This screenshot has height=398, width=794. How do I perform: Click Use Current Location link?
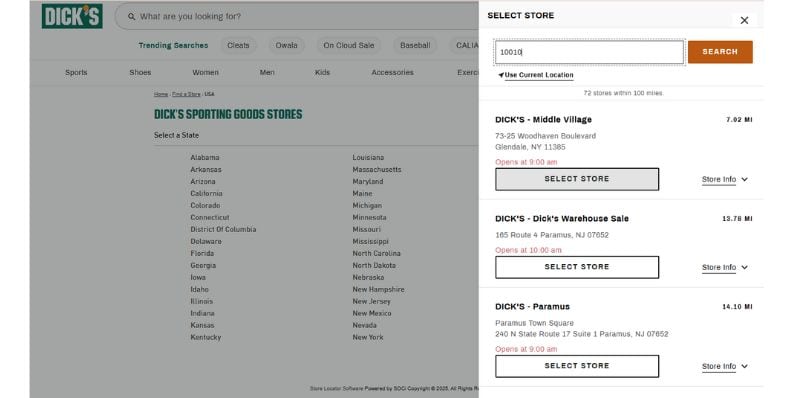click(539, 75)
